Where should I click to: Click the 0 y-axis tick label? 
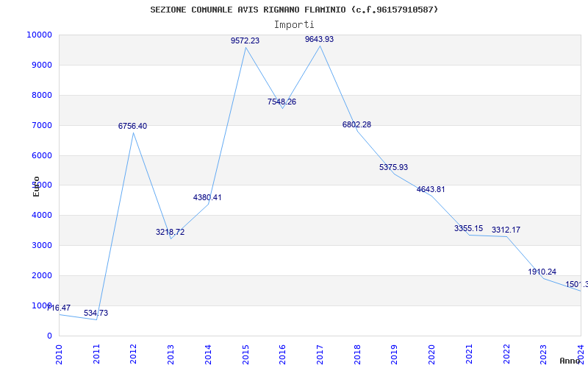pos(49,336)
